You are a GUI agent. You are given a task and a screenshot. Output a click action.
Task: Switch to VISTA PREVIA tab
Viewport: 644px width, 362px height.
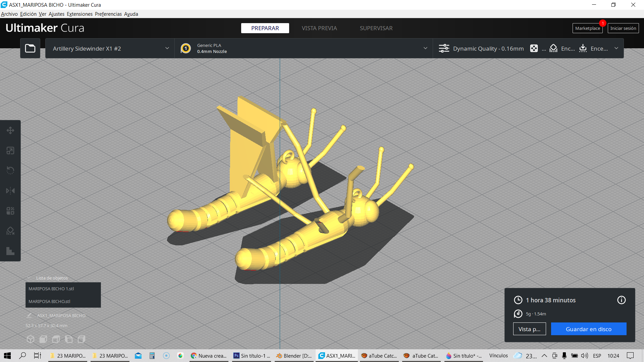319,28
